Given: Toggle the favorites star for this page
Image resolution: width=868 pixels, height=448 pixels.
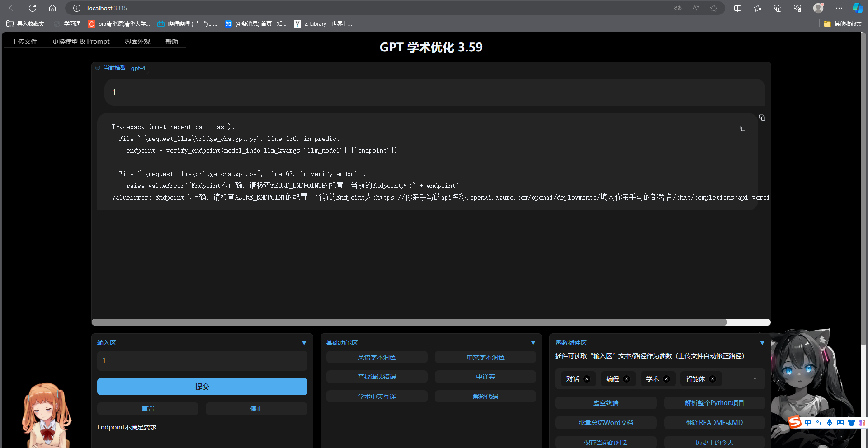Looking at the screenshot, I should coord(714,8).
